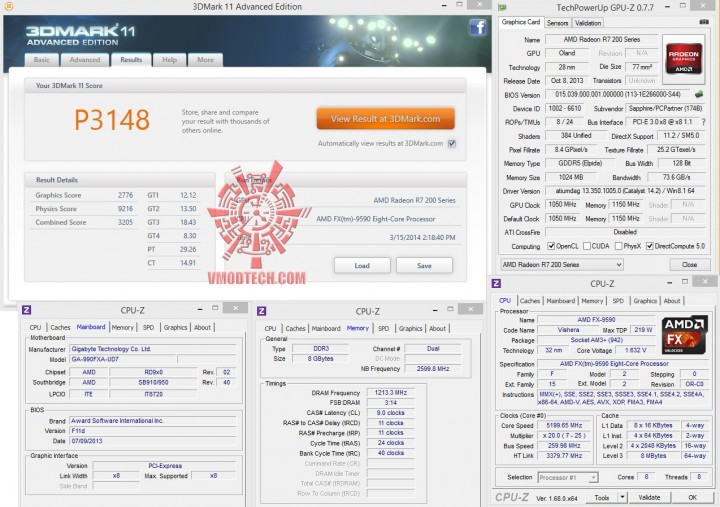This screenshot has width=720, height=507.
Task: Click AMD FX(tm)-9590 Eight-Core Processor in 3DMark
Action: click(376, 219)
